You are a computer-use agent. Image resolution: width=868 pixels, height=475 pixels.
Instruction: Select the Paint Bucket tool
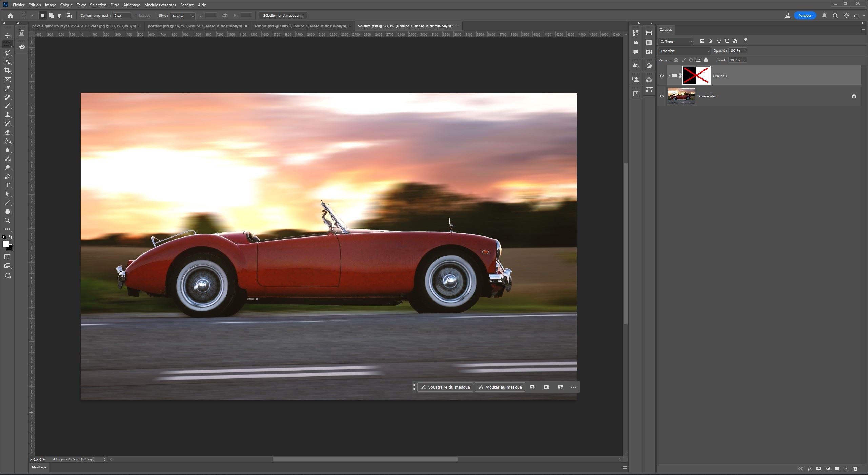point(7,141)
